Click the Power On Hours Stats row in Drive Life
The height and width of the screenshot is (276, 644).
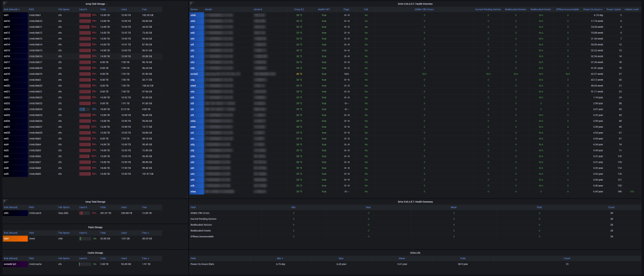pyautogui.click(x=415, y=264)
